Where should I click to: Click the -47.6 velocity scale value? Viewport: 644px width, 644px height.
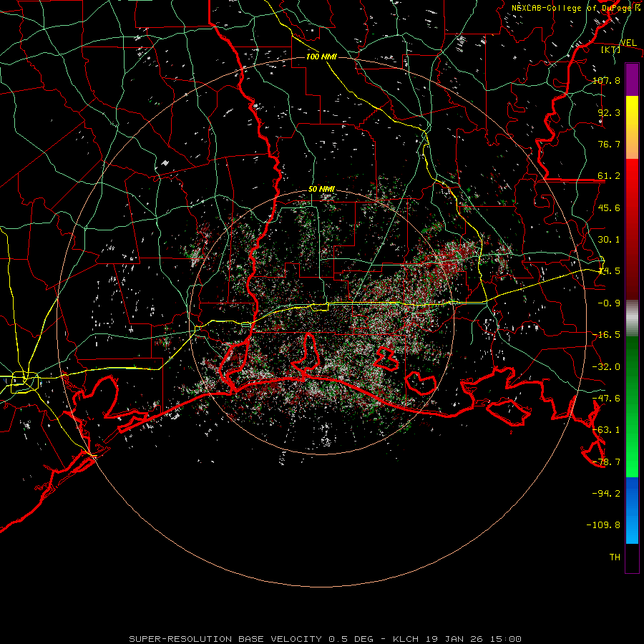tap(606, 399)
